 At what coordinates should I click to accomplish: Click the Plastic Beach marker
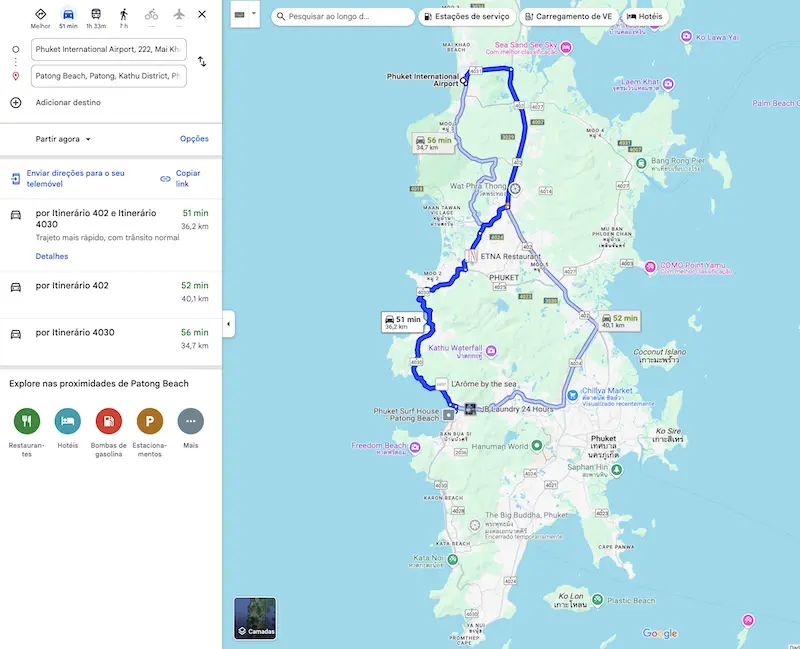coord(597,600)
